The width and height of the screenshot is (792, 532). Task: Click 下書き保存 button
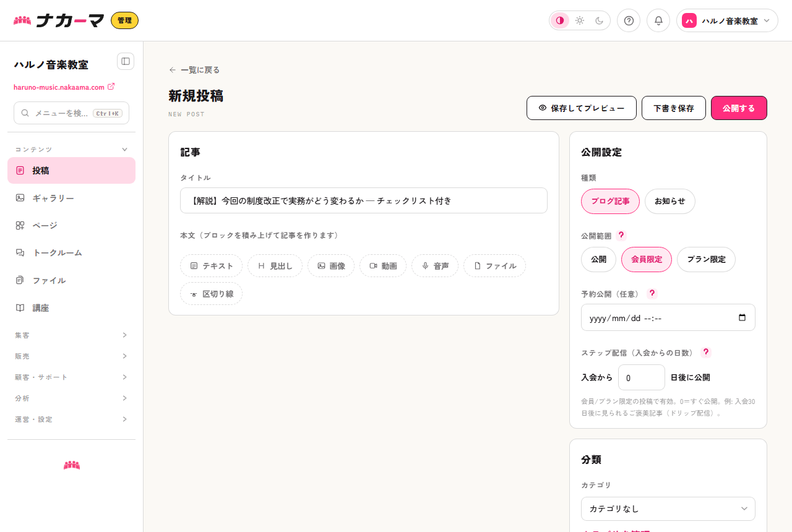[x=674, y=108]
